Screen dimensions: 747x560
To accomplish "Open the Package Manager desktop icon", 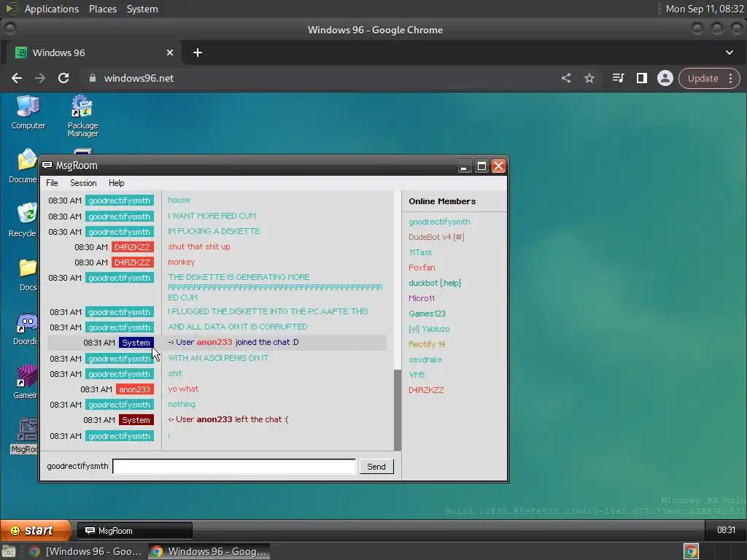I will 82,116.
